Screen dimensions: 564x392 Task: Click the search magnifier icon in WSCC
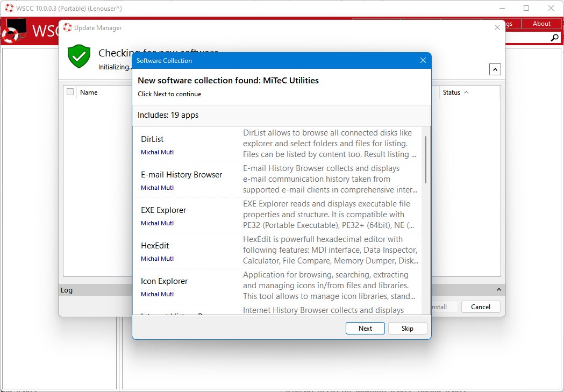pos(555,38)
